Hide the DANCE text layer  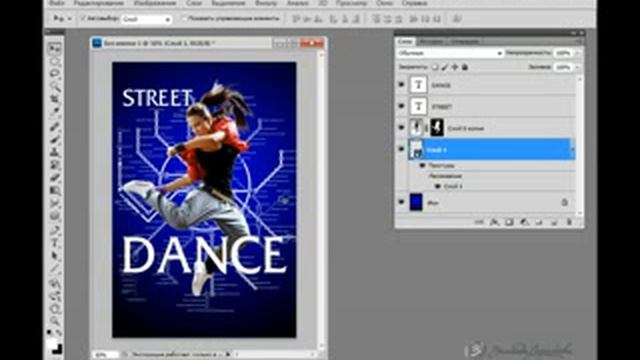point(401,85)
